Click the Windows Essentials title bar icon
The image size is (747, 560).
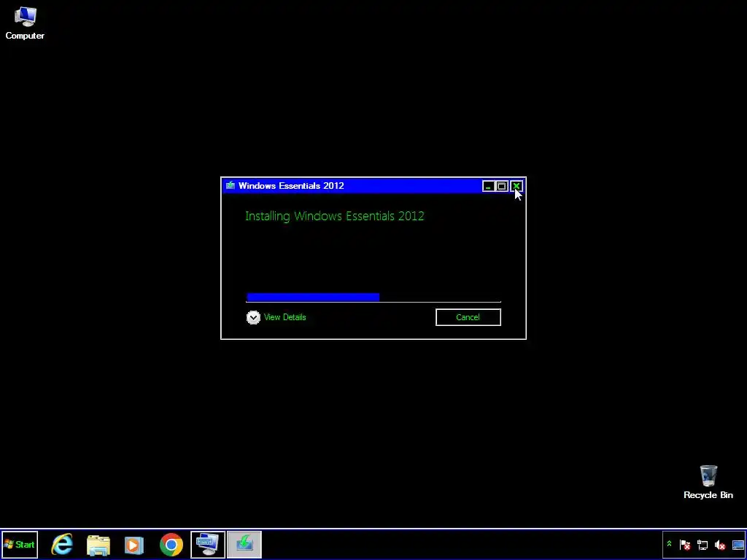click(230, 186)
